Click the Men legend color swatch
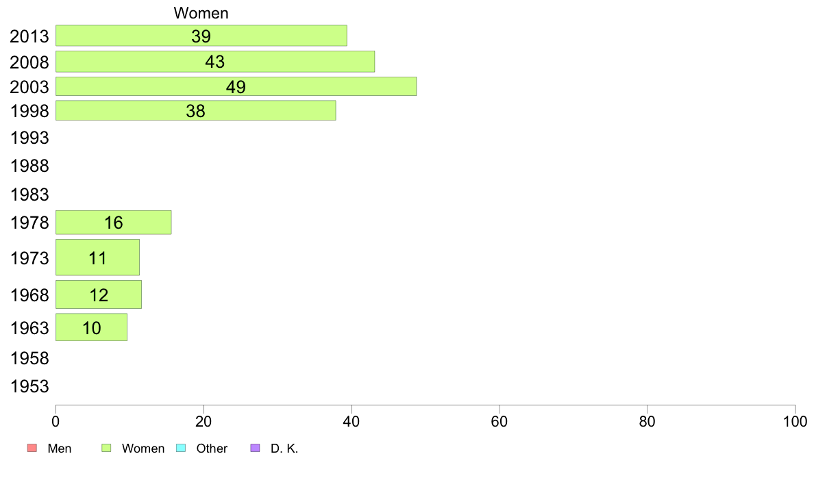 (32, 448)
